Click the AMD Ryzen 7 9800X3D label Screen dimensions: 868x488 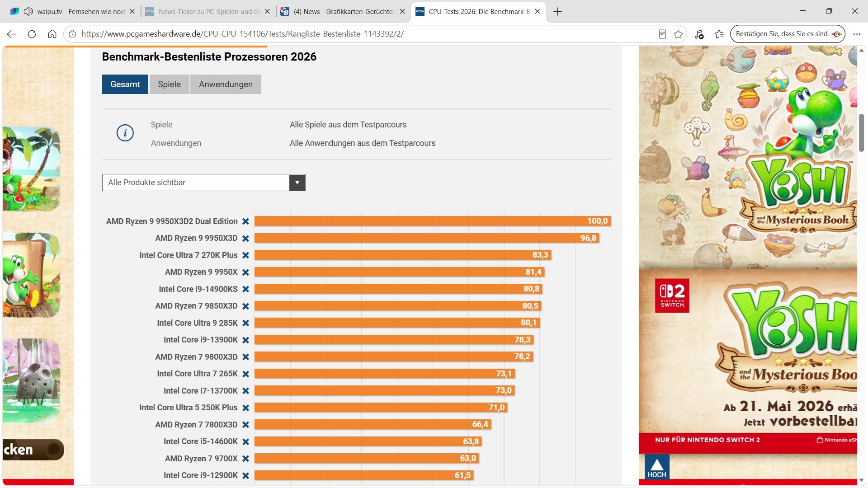click(196, 357)
